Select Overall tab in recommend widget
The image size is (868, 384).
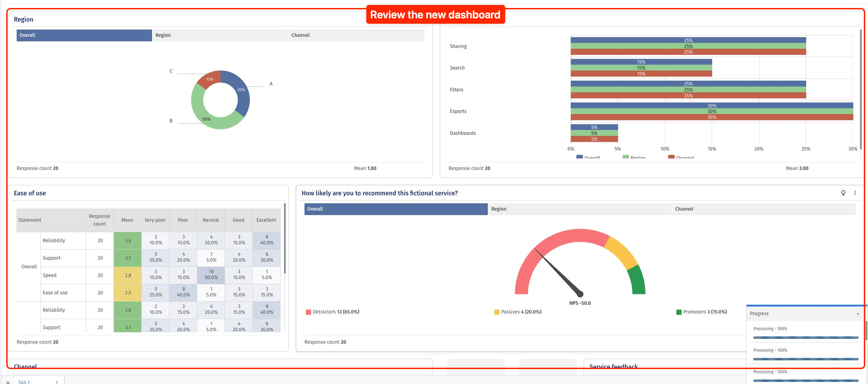point(396,209)
